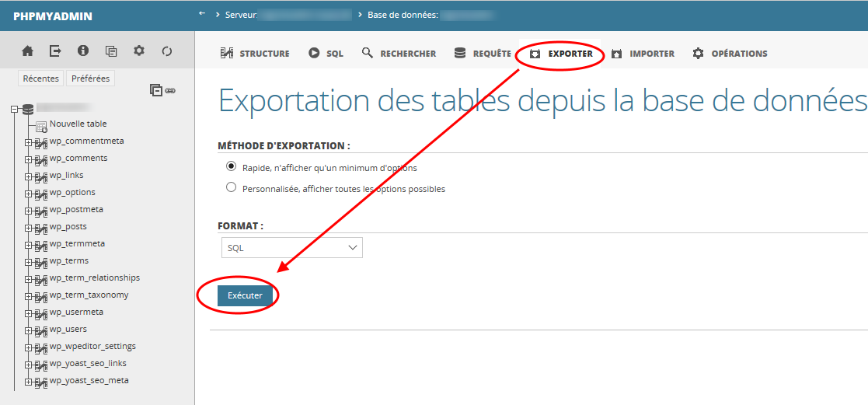The height and width of the screenshot is (405, 868).
Task: Open the wp_yoast_seo_meta table
Action: point(89,381)
